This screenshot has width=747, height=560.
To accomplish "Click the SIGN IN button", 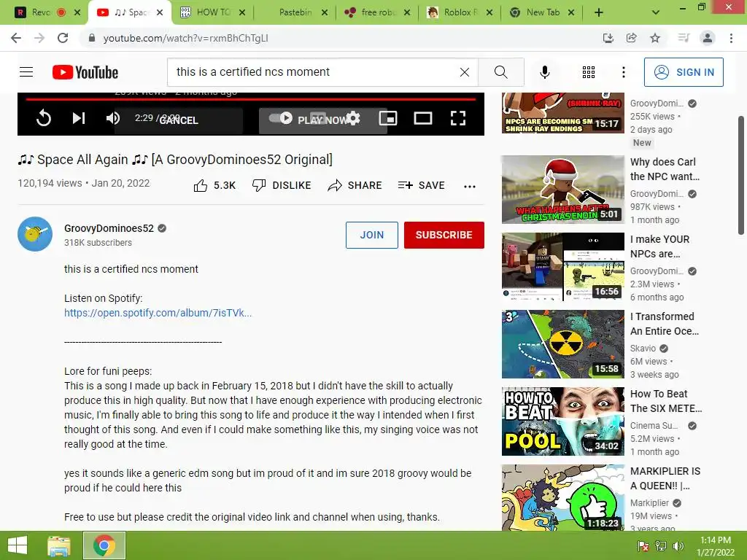I will (684, 72).
